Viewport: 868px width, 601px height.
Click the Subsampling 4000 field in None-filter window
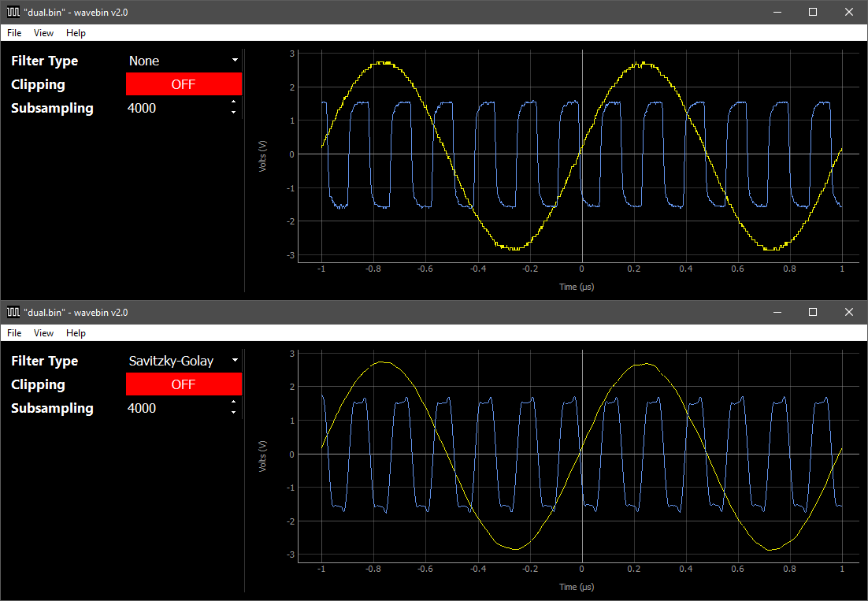(173, 108)
